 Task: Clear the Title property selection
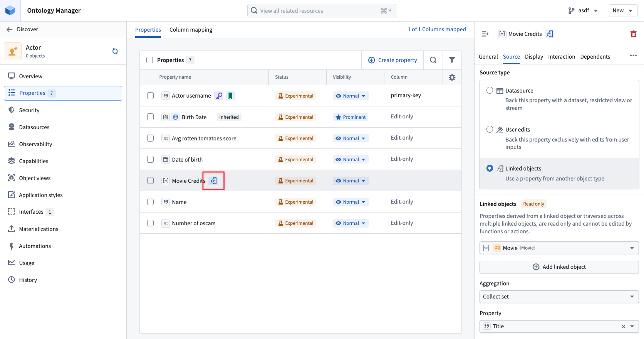(x=623, y=327)
